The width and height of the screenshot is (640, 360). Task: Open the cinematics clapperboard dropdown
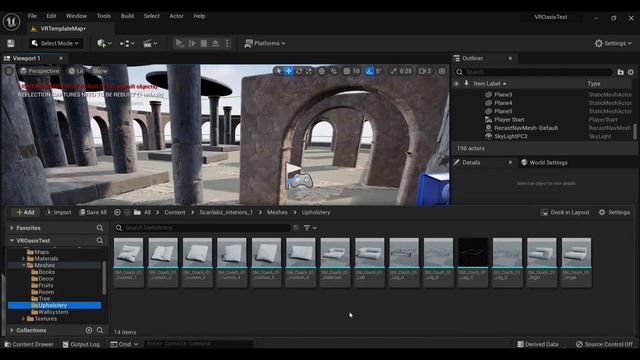pos(150,43)
